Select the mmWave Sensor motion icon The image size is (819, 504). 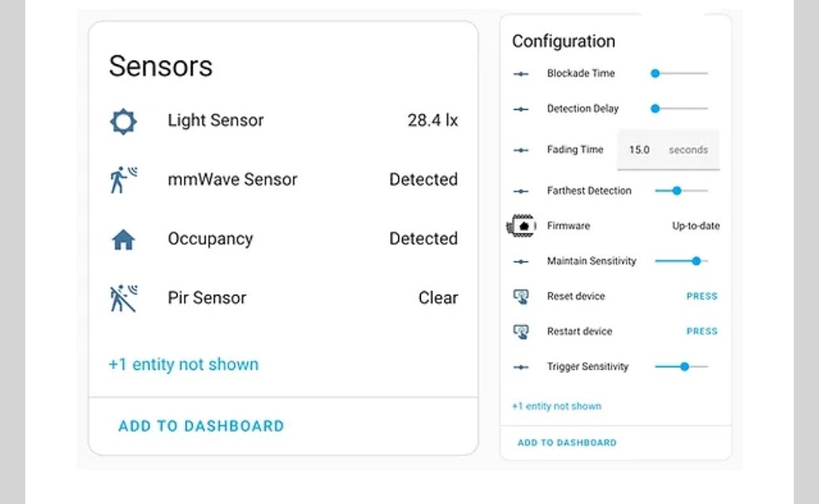(x=123, y=180)
